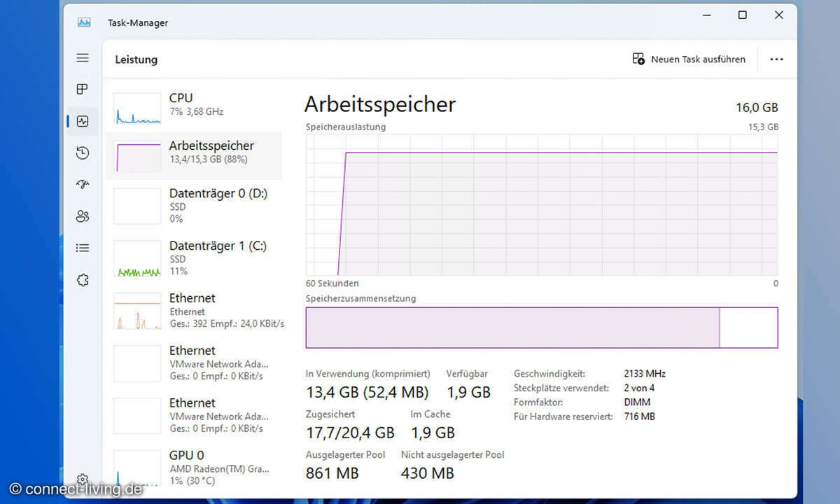Screen dimensions: 840x504
Task: Open the App history page icon
Action: [x=83, y=153]
